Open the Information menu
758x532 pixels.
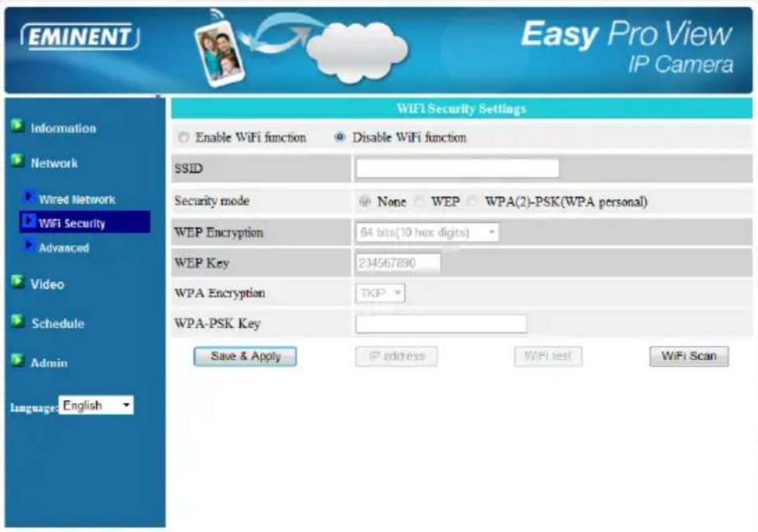63,128
